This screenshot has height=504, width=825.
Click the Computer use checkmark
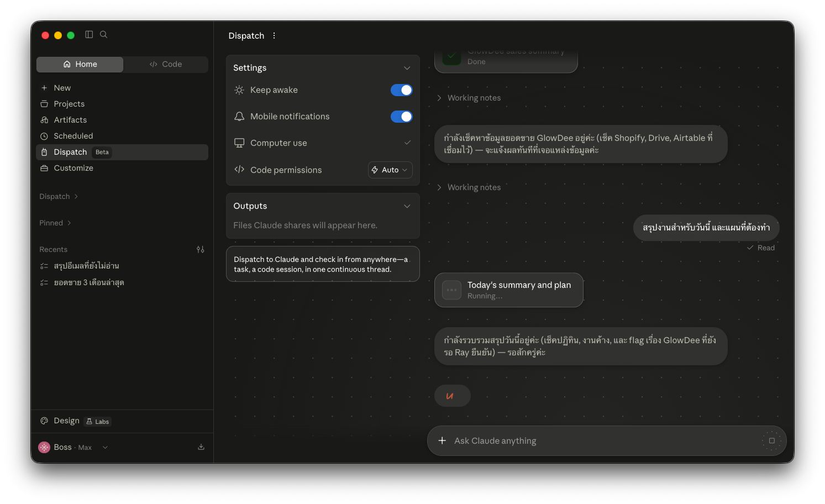click(x=407, y=143)
